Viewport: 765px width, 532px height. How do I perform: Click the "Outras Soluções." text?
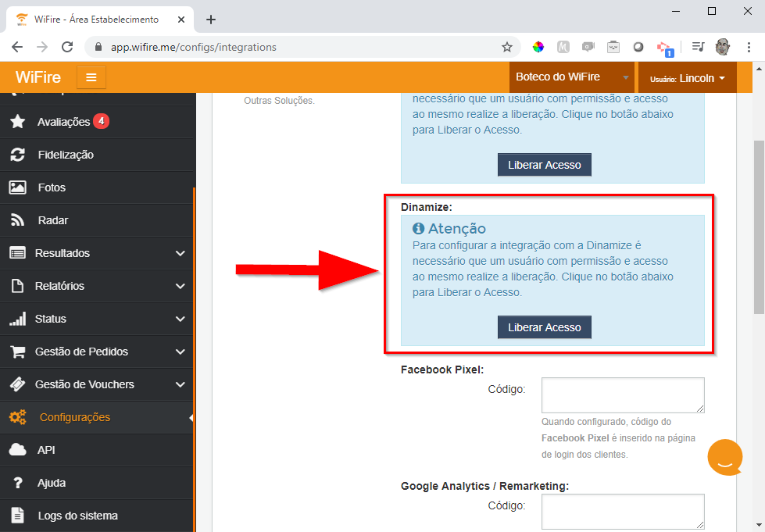point(279,101)
